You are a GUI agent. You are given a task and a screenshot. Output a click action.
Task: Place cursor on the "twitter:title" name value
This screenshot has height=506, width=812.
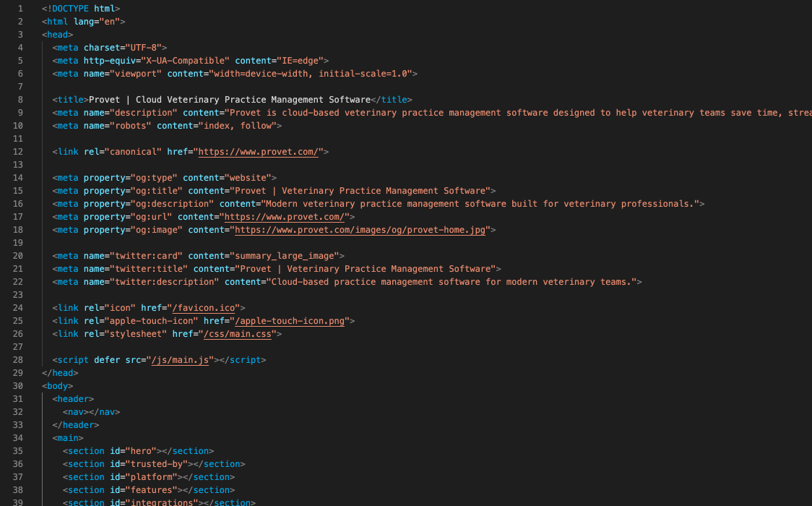(149, 269)
